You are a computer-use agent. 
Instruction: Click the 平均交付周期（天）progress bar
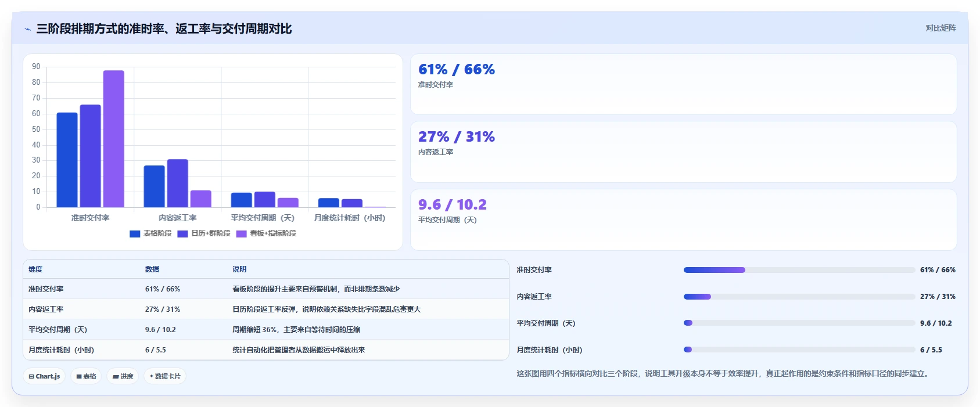point(799,323)
